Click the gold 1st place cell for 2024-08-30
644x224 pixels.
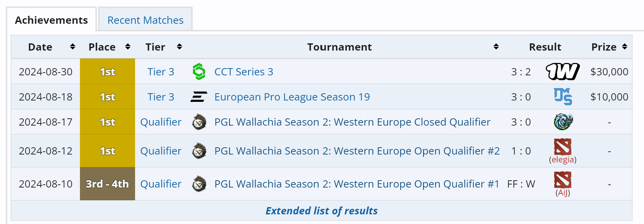[x=107, y=72]
